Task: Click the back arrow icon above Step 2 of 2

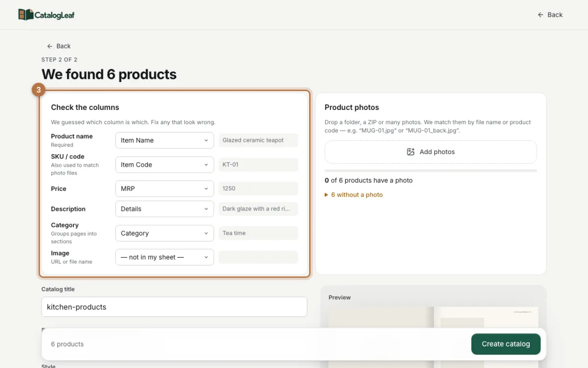Action: click(x=49, y=46)
